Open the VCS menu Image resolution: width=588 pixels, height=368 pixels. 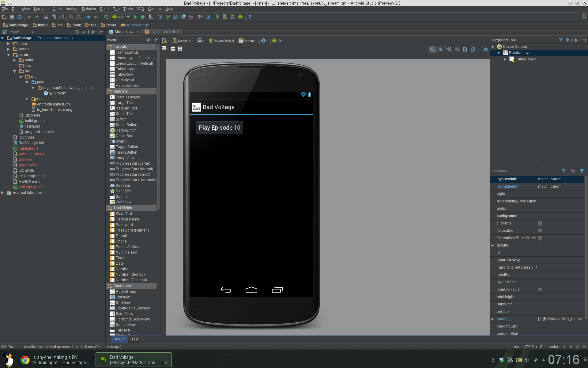pyautogui.click(x=140, y=9)
